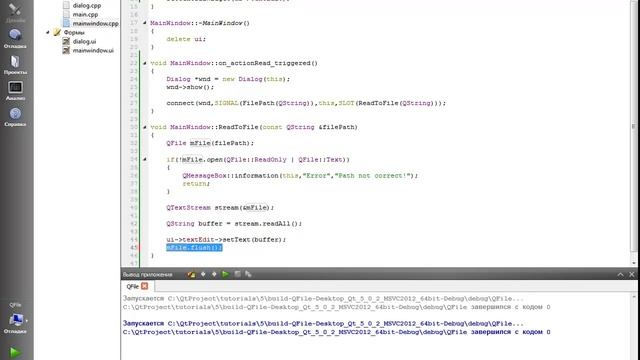Click 'QString buffer = stream.readAll();' line

pyautogui.click(x=234, y=223)
